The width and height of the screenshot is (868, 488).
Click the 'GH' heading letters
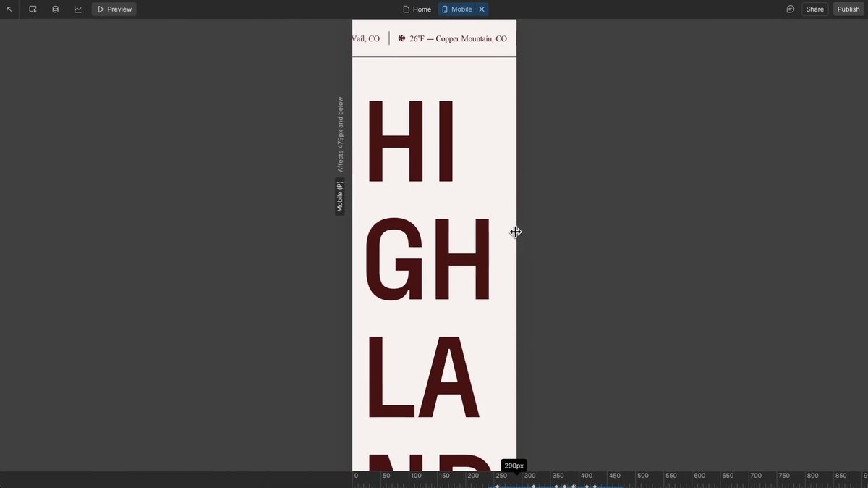pos(428,259)
